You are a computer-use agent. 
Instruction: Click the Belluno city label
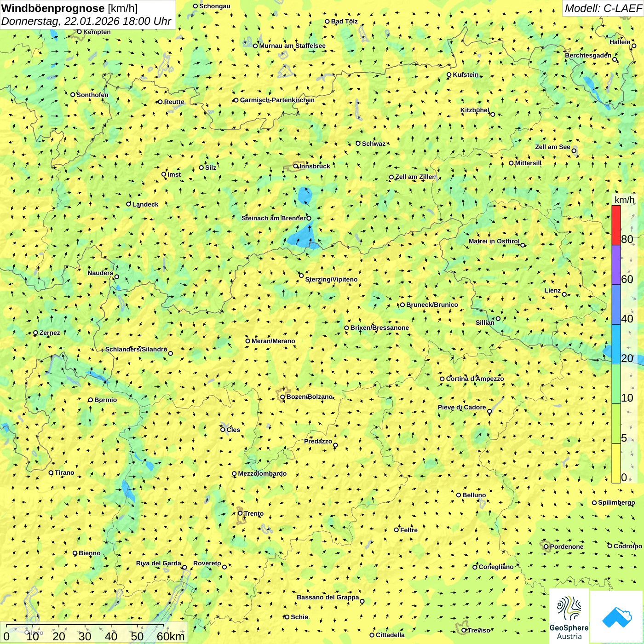pyautogui.click(x=474, y=495)
